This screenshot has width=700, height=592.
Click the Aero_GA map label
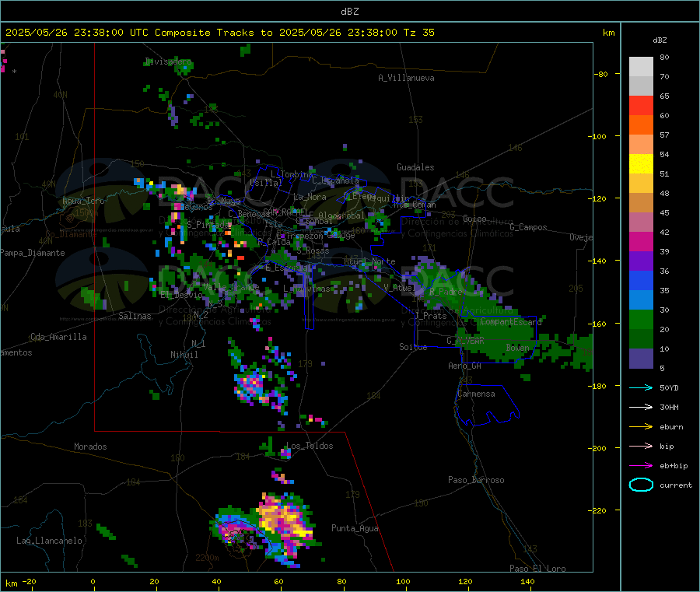tap(464, 366)
